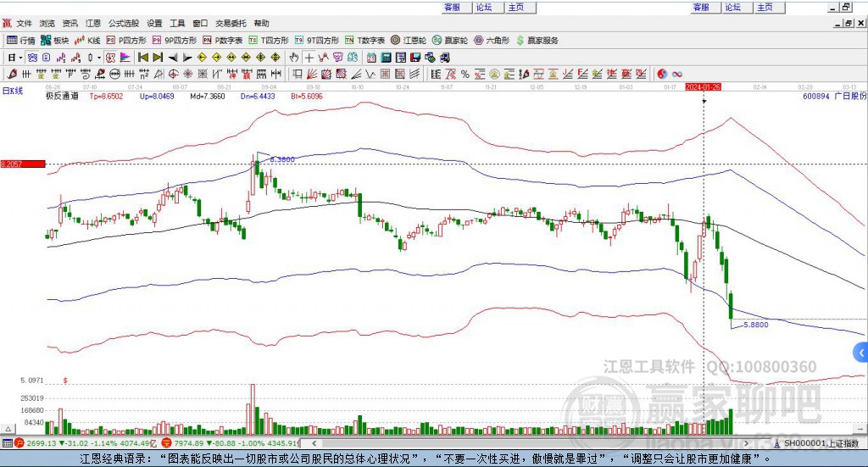Click the percent sign tool icon

pos(465,74)
